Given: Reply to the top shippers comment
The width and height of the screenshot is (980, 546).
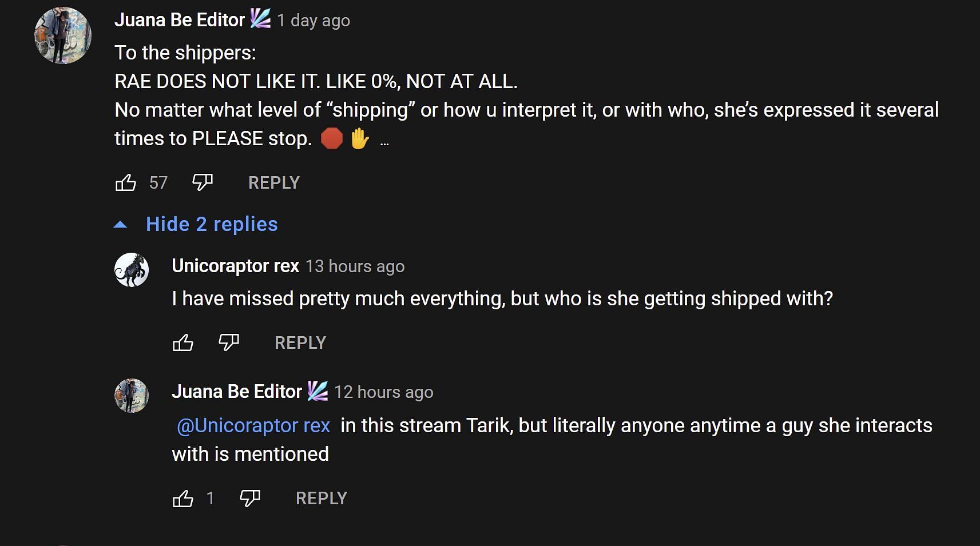Looking at the screenshot, I should (274, 183).
